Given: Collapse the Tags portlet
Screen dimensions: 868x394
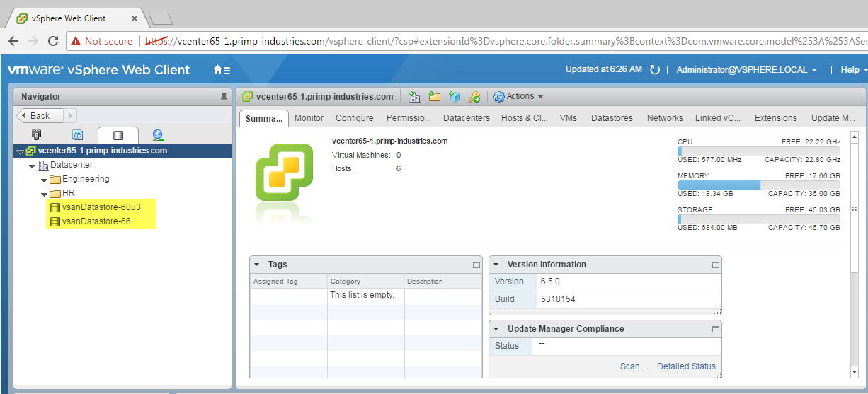Looking at the screenshot, I should pyautogui.click(x=257, y=265).
